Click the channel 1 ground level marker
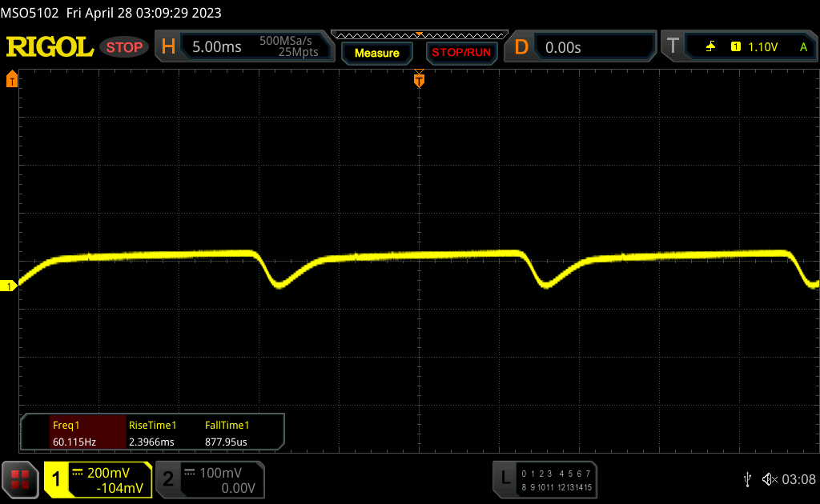The height and width of the screenshot is (504, 820). 10,286
